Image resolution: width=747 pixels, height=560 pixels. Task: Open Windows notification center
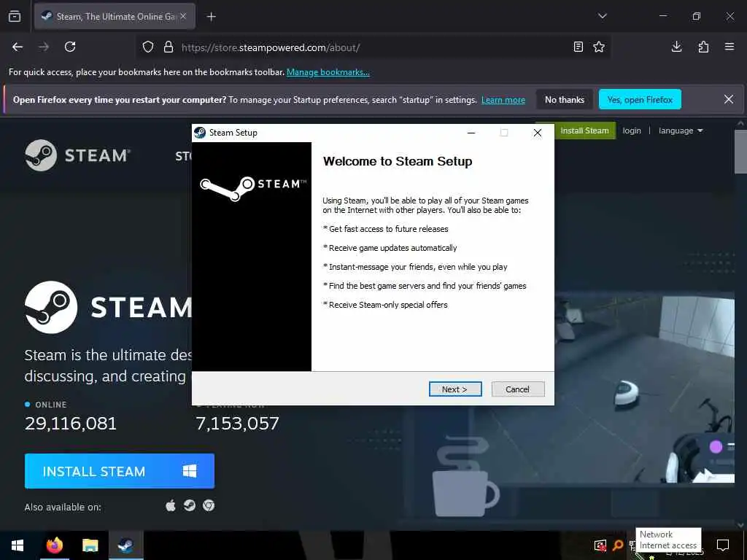pyautogui.click(x=723, y=545)
